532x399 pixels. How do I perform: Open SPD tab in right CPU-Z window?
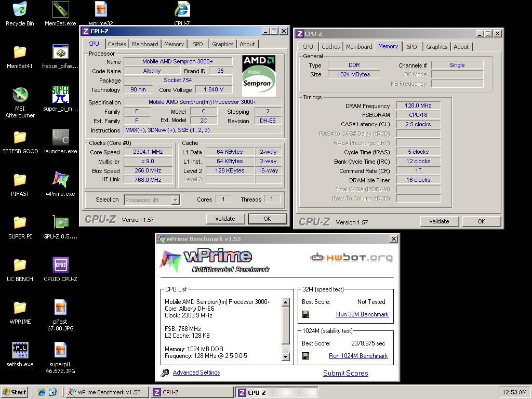(x=412, y=47)
